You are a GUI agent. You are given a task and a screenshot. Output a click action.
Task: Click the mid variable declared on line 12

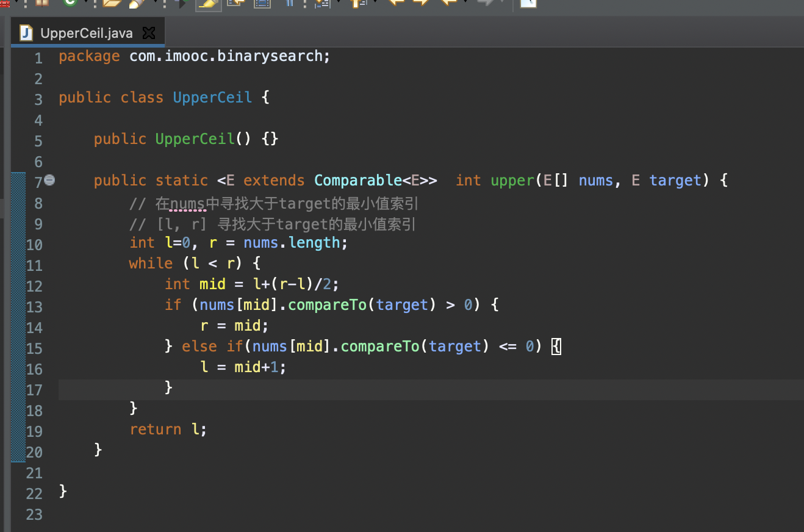(x=212, y=284)
